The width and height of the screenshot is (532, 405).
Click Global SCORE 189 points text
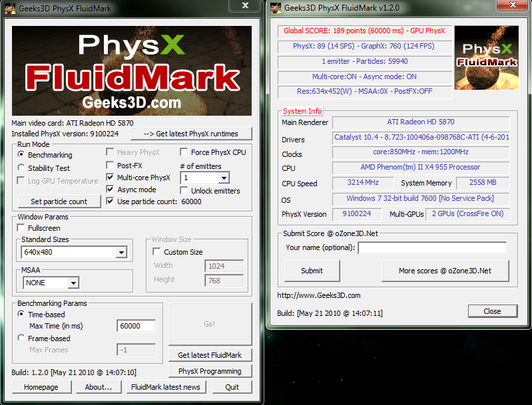[x=364, y=31]
